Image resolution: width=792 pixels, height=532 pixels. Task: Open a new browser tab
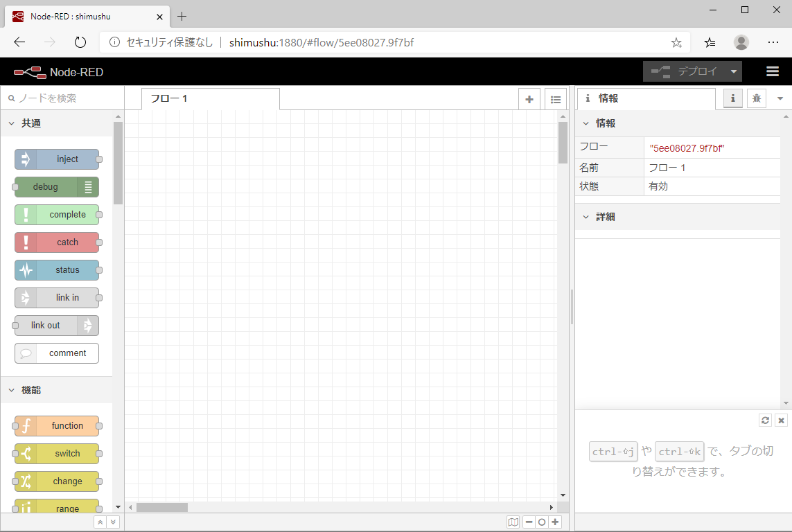182,17
